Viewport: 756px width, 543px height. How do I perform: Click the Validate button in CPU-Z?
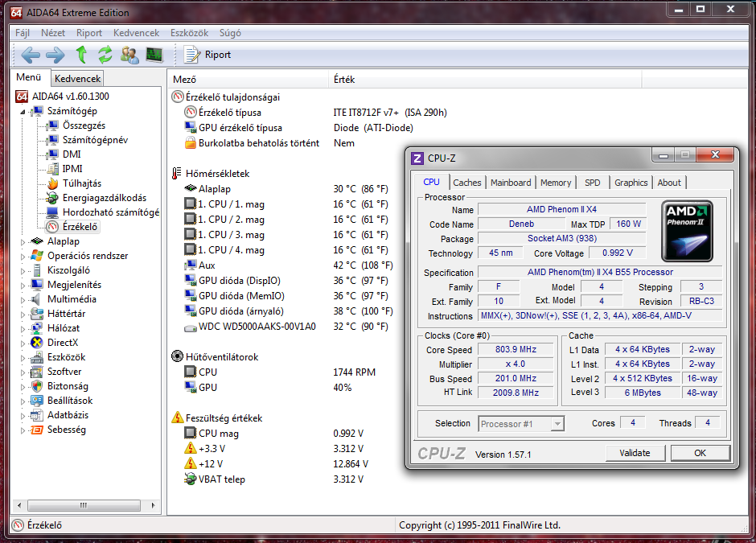coord(635,453)
